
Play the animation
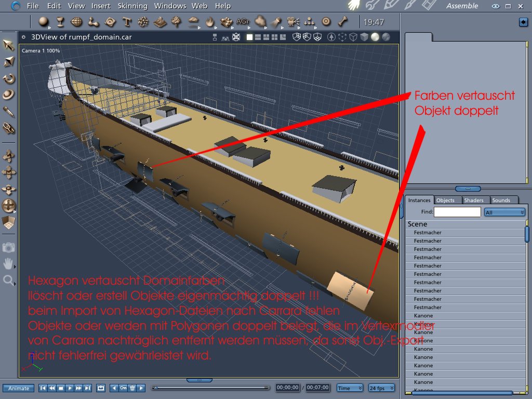click(70, 388)
